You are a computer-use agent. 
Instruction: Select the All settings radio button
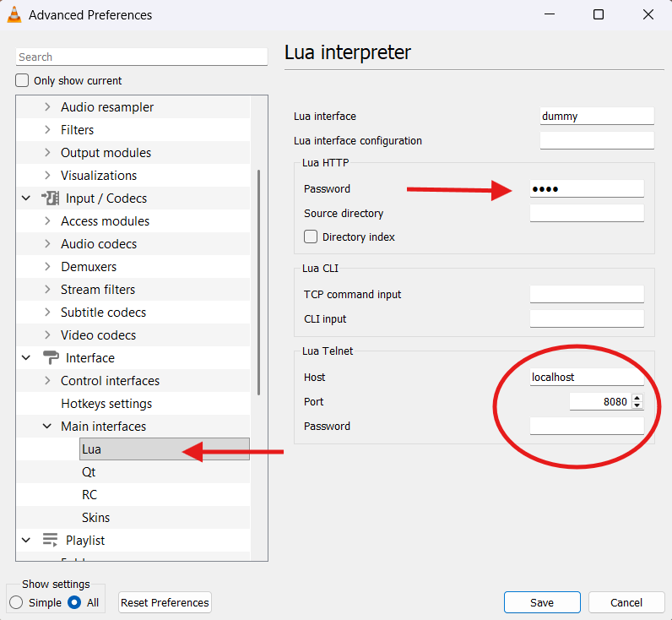tap(74, 602)
